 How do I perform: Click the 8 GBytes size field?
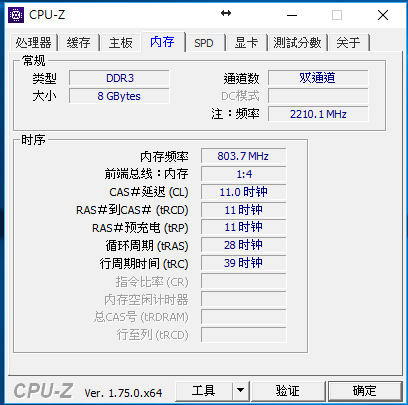click(x=119, y=96)
